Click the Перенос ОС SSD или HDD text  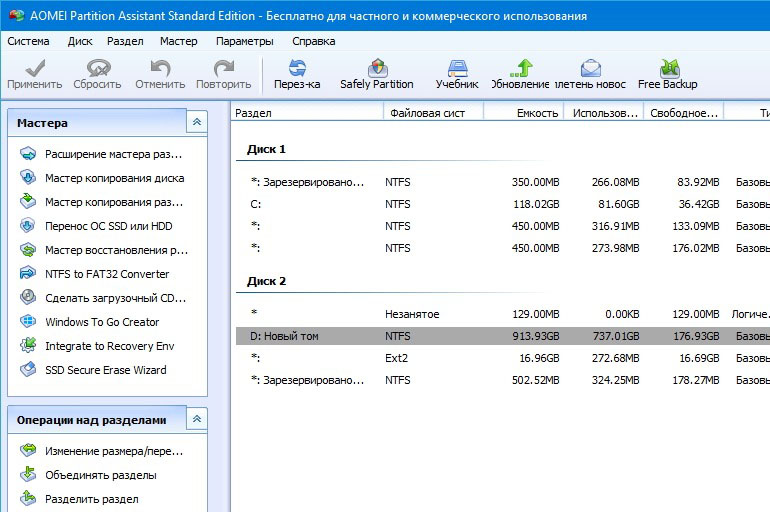(x=109, y=226)
